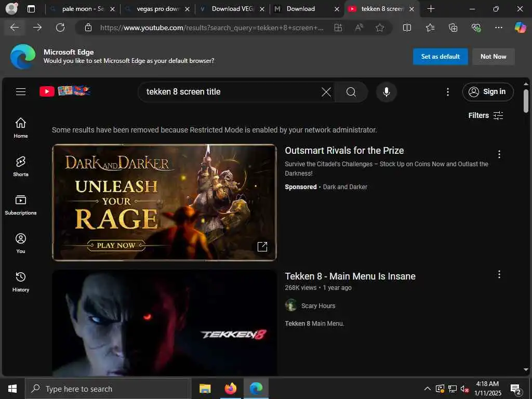Close the tekken 8 screen tab
This screenshot has height=399, width=532.
(x=411, y=9)
